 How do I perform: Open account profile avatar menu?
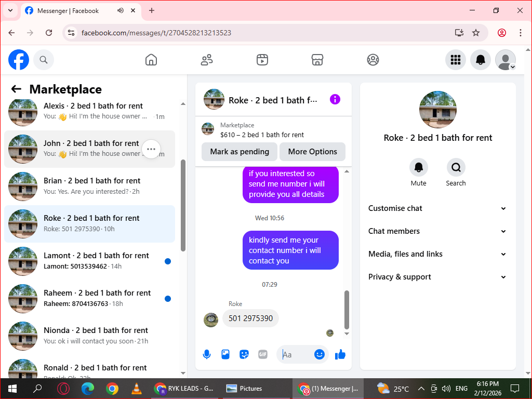tap(506, 60)
